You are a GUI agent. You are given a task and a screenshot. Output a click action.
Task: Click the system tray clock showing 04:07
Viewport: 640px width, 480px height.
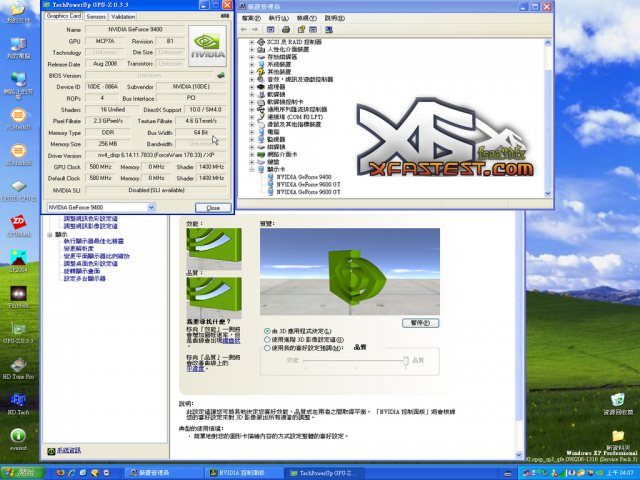point(620,473)
